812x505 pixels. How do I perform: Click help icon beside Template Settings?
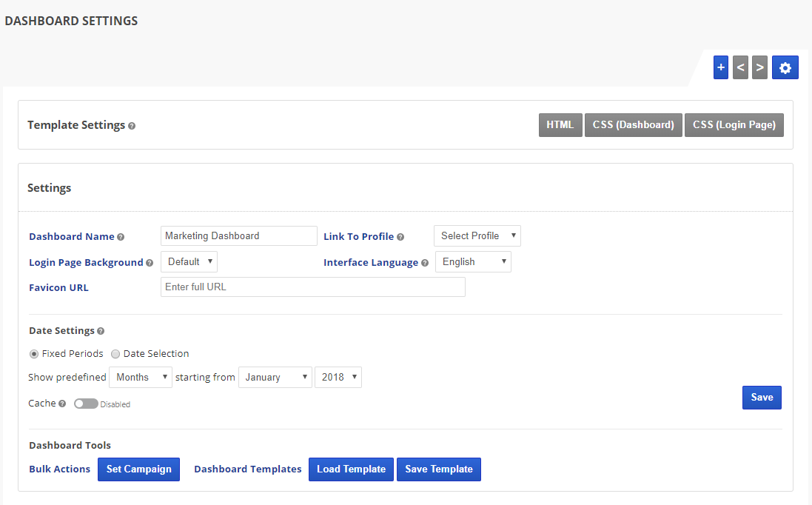(132, 126)
